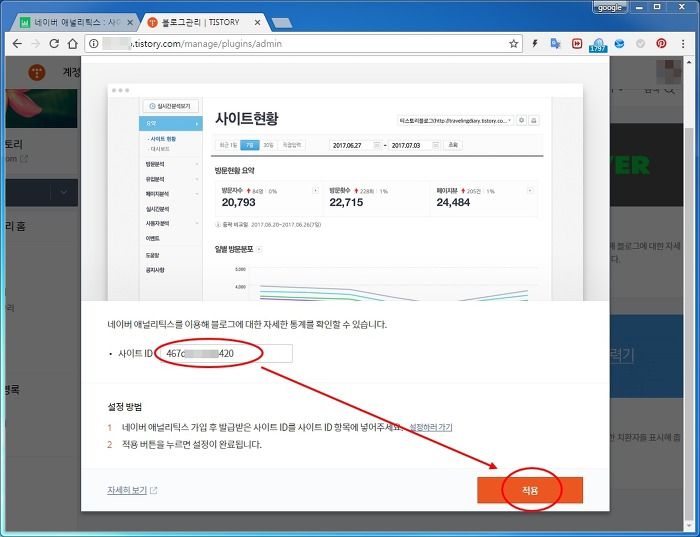
Task: Click the 사이트 ID input field
Action: pyautogui.click(x=225, y=354)
